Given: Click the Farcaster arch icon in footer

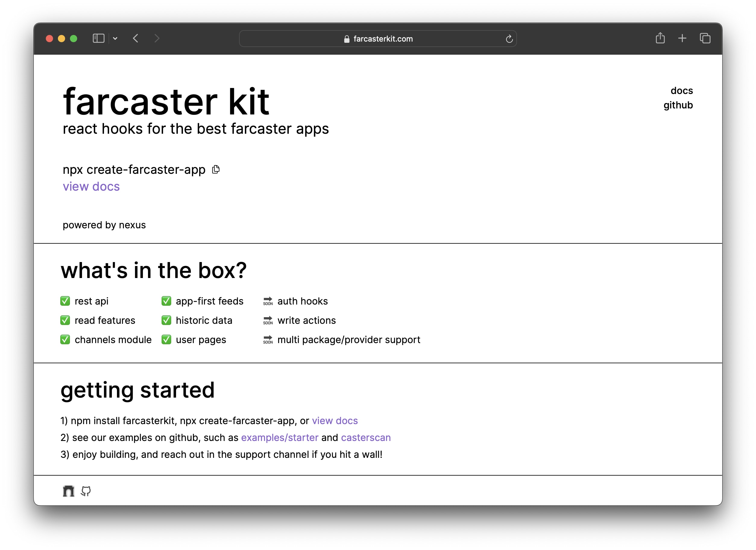Looking at the screenshot, I should (x=68, y=491).
